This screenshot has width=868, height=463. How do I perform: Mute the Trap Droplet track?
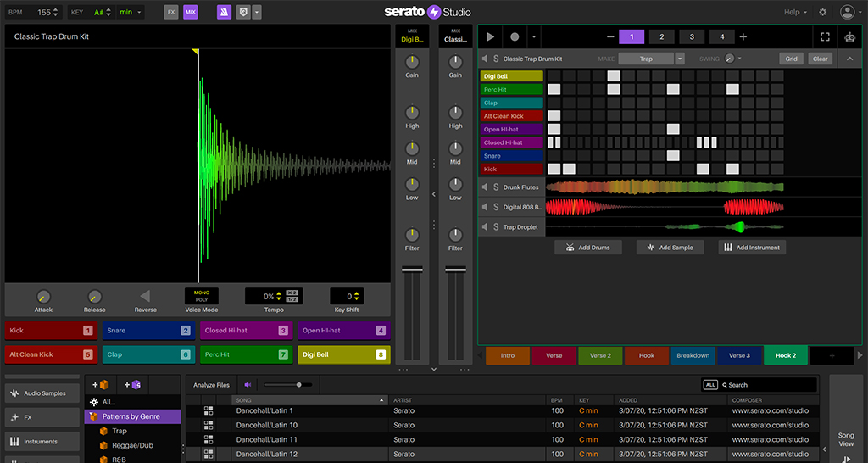[x=485, y=227]
